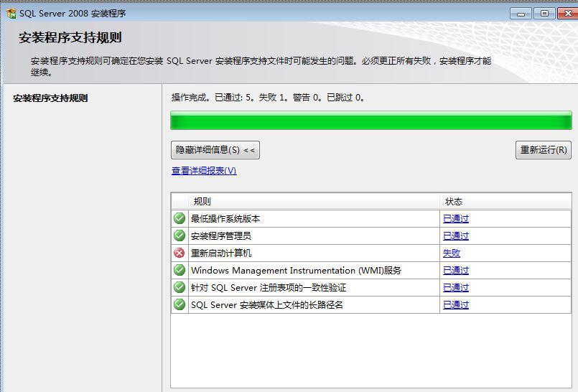Open 已通过 status for 注册表项的一致性验证
Screen dimensions: 578x392
coord(456,287)
